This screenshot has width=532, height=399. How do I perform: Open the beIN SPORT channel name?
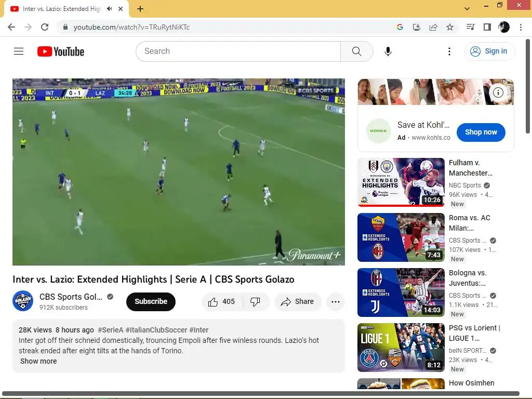tap(468, 351)
